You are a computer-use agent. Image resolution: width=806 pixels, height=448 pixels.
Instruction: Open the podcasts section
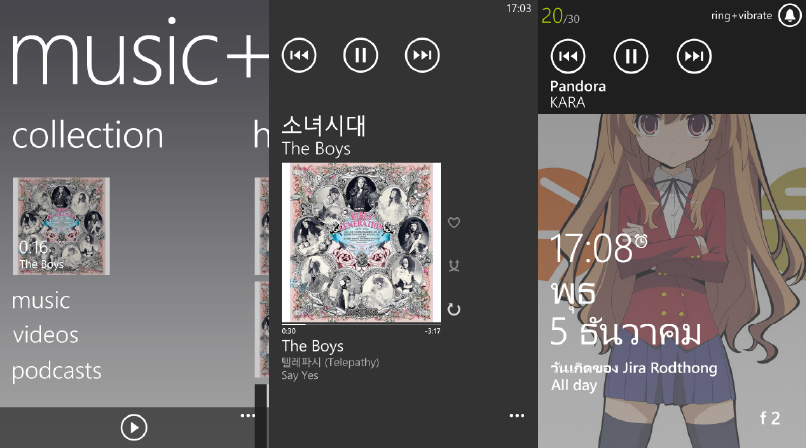point(57,371)
